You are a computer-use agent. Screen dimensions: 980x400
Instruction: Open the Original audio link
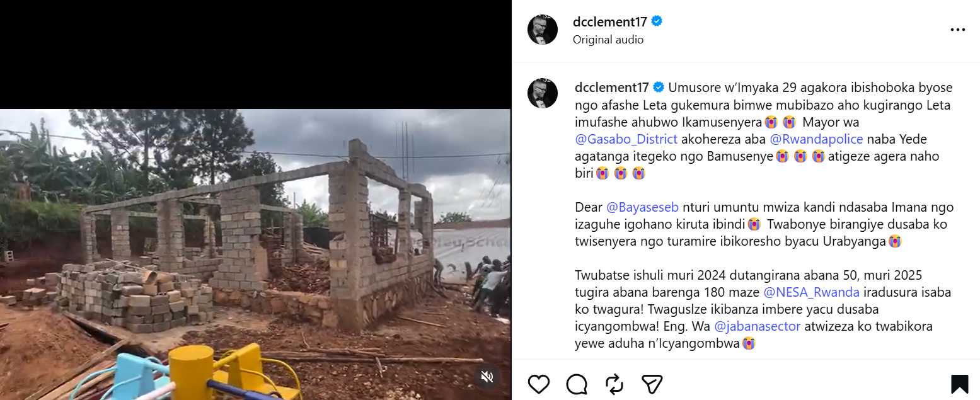pos(608,40)
